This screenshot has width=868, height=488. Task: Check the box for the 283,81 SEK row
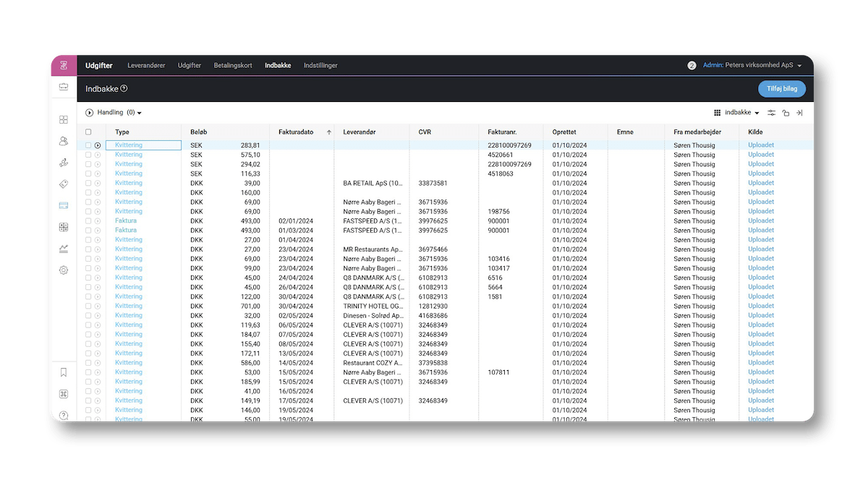click(x=88, y=145)
